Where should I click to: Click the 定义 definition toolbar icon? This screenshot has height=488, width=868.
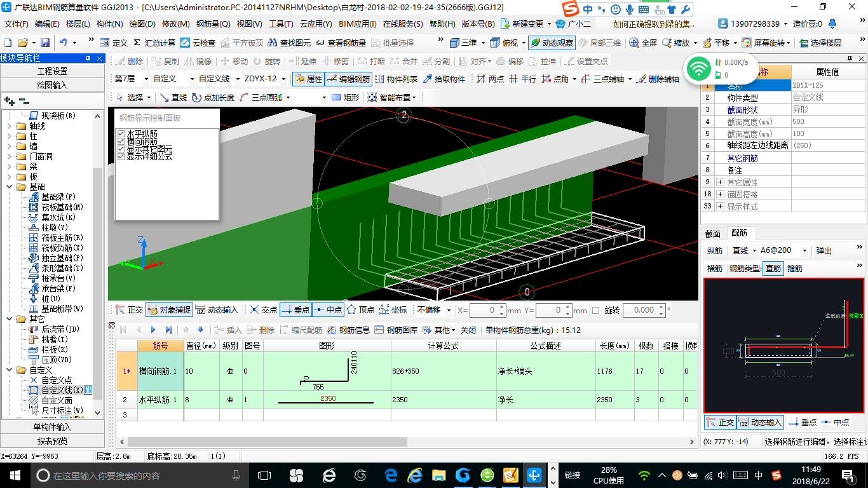point(114,43)
